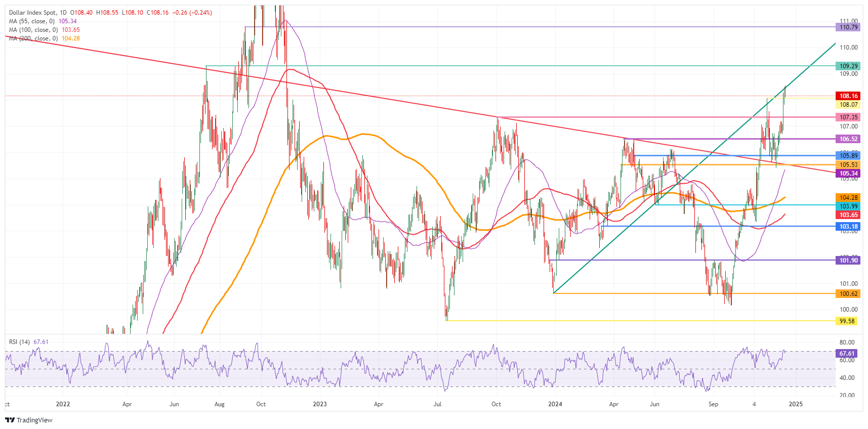The height and width of the screenshot is (429, 868).
Task: Select the yellow 99.58 price level label
Action: (x=847, y=321)
